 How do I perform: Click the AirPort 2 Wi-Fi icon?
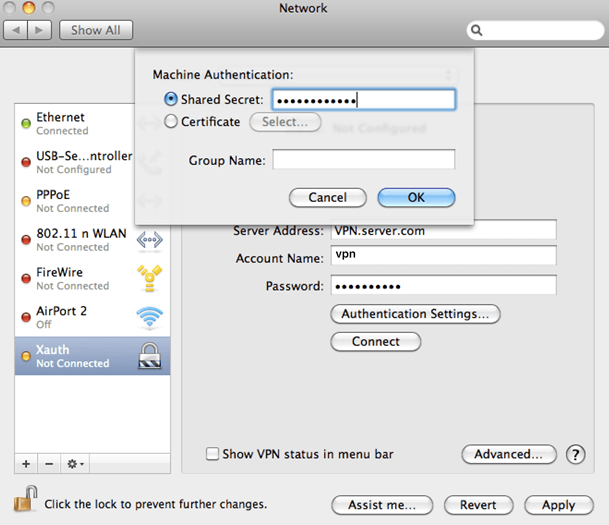(x=150, y=317)
